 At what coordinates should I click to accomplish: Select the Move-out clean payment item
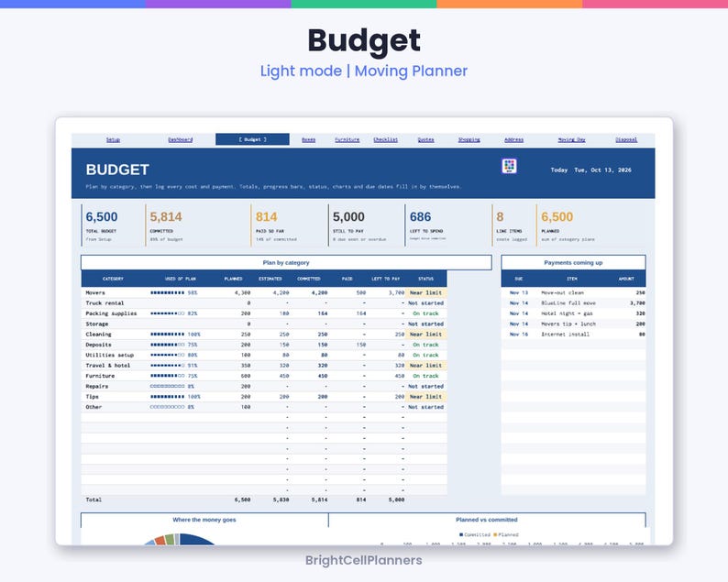562,293
